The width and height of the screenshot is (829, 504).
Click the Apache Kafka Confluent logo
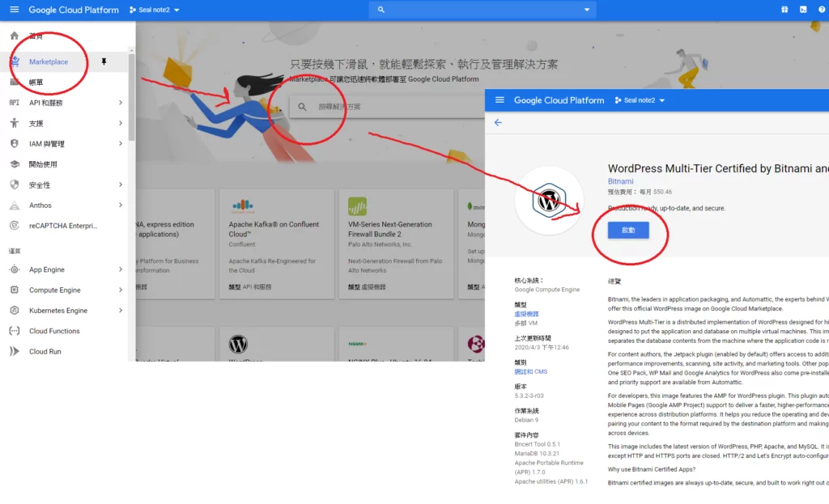tap(243, 205)
